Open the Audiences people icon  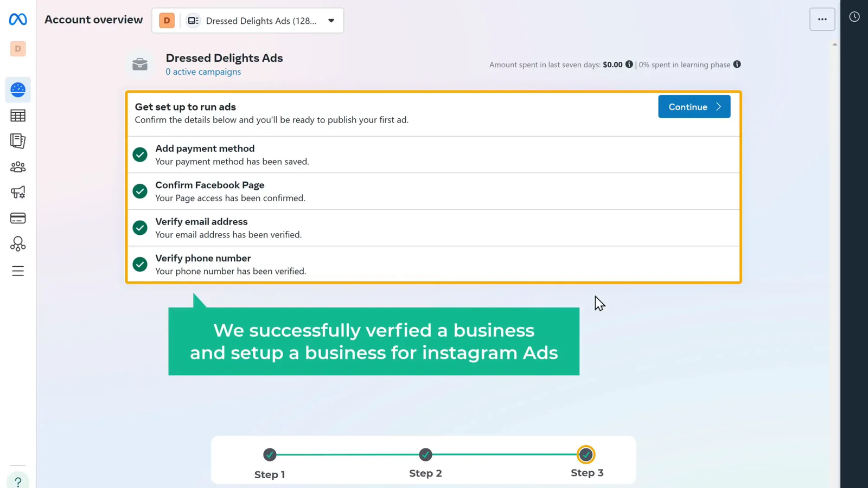pyautogui.click(x=18, y=167)
